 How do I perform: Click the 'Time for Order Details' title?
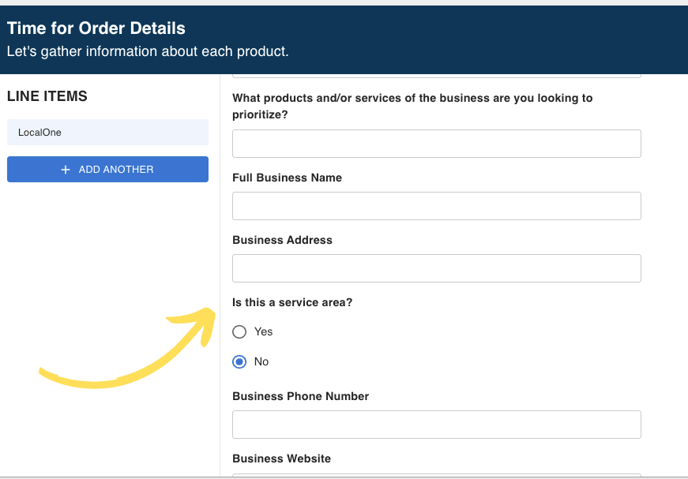pos(96,28)
